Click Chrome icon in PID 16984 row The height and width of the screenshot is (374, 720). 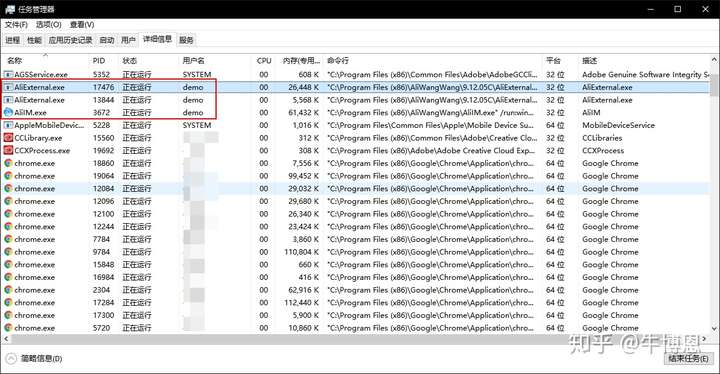click(8, 277)
